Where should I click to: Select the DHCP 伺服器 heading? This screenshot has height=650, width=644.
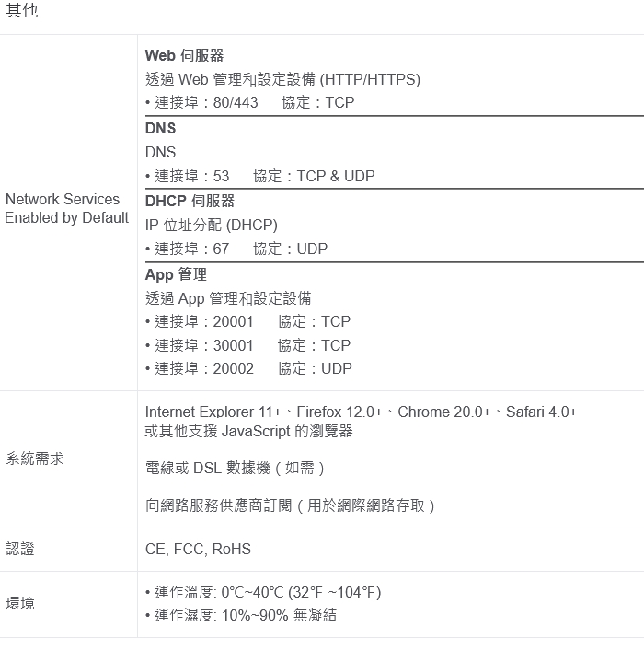[190, 201]
